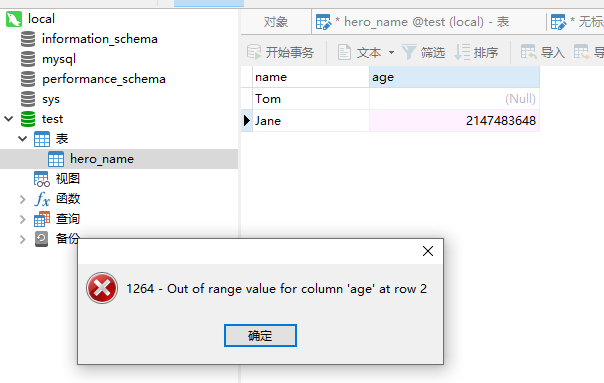This screenshot has width=604, height=383.
Task: Select the (Null) age cell
Action: pyautogui.click(x=454, y=99)
